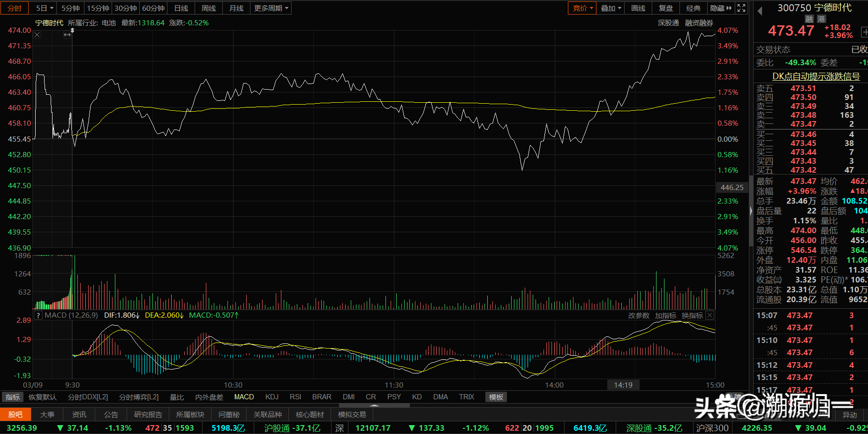Select the KD indicator
This screenshot has width=868, height=434.
click(417, 397)
